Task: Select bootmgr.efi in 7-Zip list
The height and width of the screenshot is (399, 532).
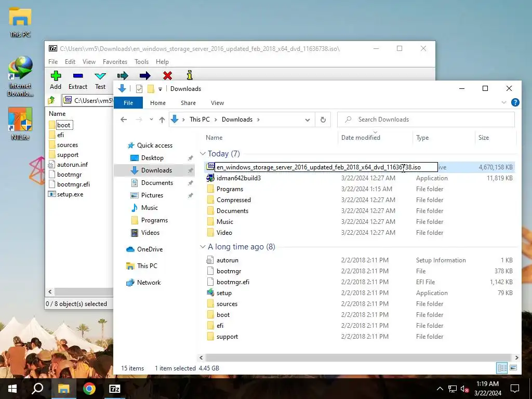Action: tap(73, 184)
